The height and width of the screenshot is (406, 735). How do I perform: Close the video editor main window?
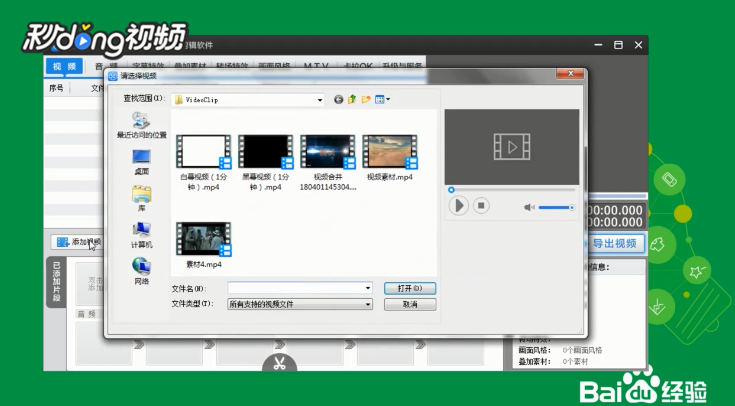click(638, 45)
